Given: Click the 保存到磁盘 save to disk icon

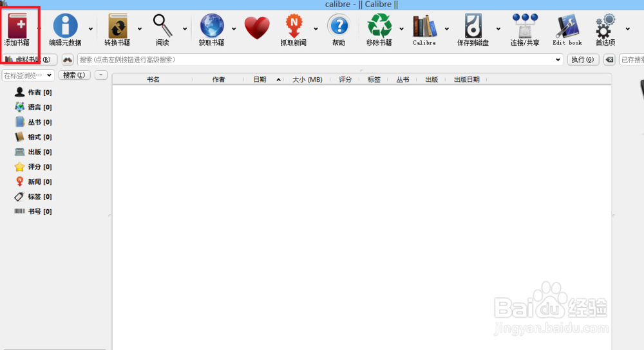Looking at the screenshot, I should [473, 26].
